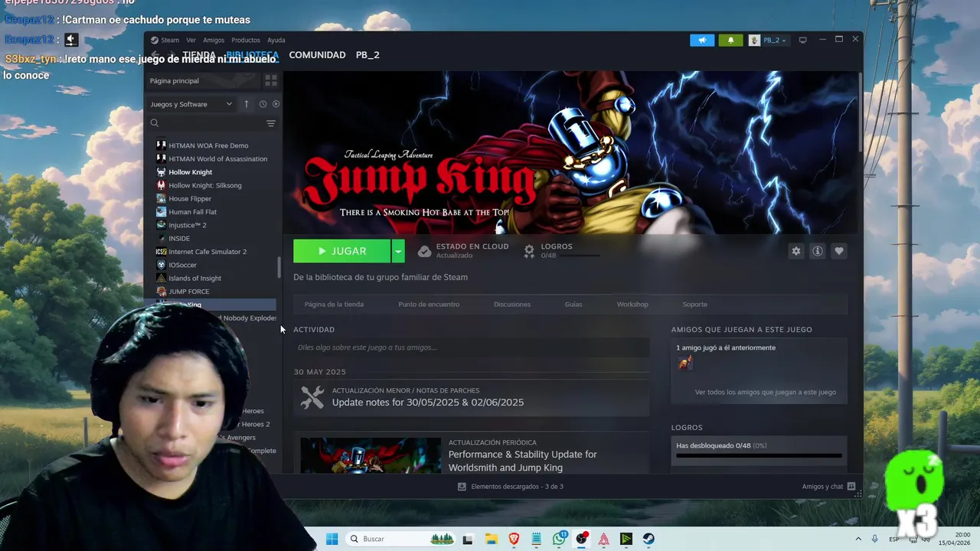
Task: Click the library list scrollbar
Action: tap(279, 267)
